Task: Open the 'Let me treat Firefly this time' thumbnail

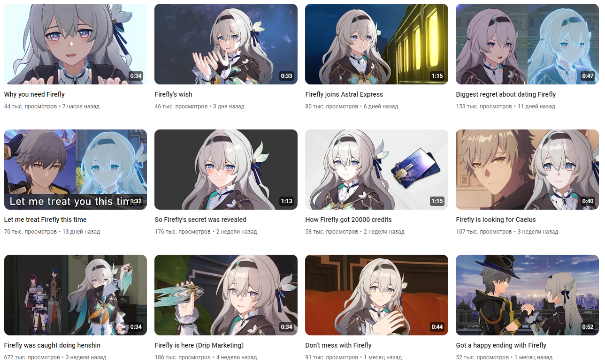Action: [x=76, y=169]
